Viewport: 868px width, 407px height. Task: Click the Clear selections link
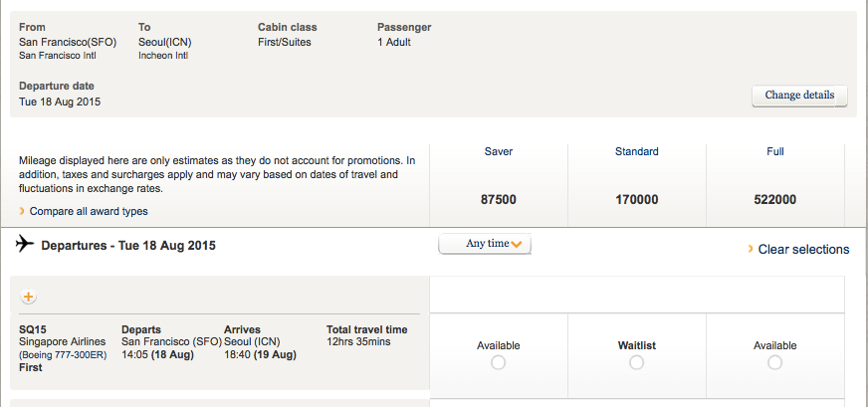(803, 249)
